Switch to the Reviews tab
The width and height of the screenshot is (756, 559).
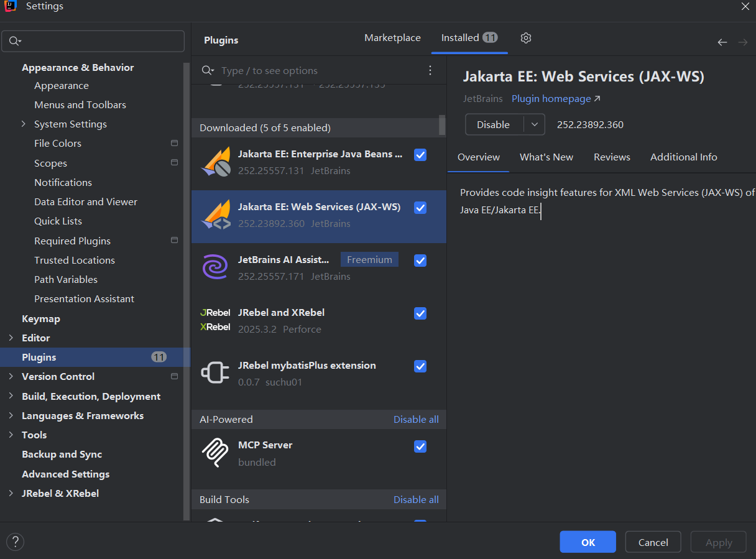pyautogui.click(x=612, y=157)
